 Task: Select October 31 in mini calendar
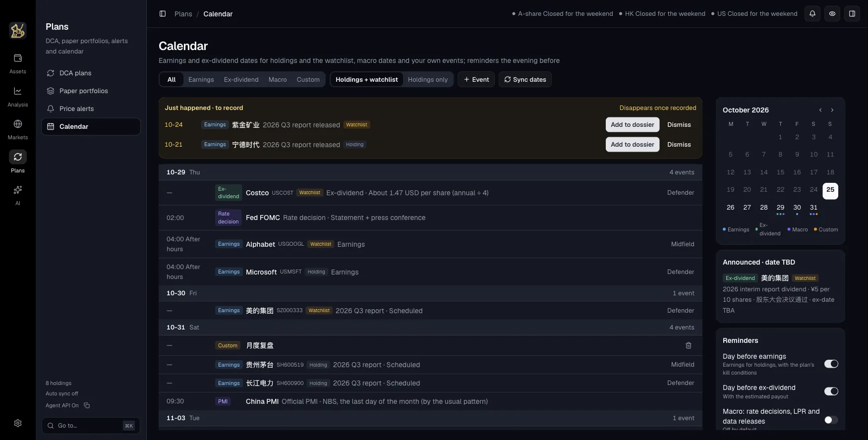813,208
